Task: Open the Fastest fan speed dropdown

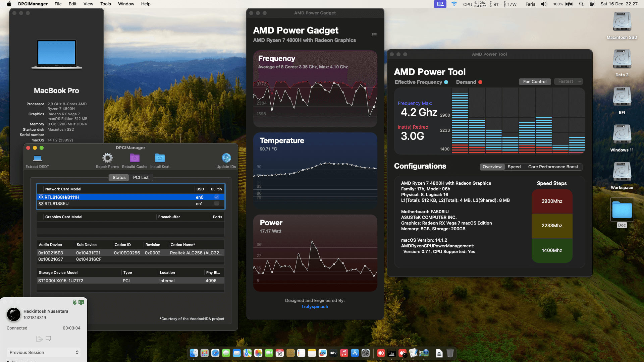Action: (x=568, y=81)
